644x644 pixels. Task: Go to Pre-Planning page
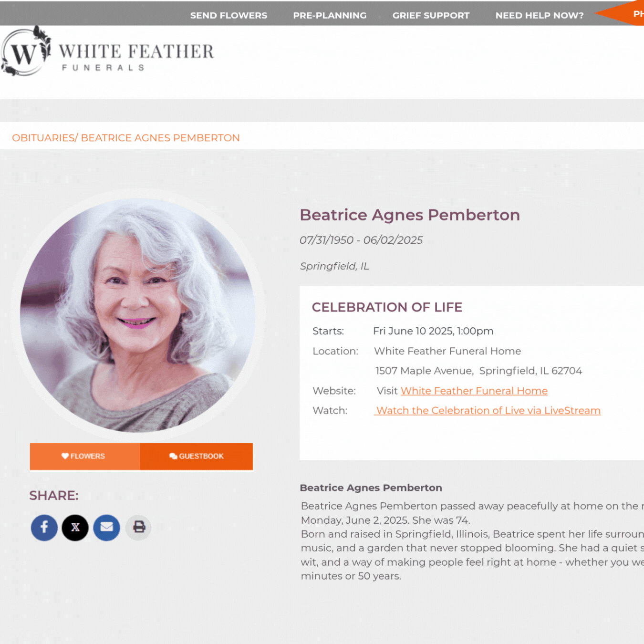tap(330, 15)
